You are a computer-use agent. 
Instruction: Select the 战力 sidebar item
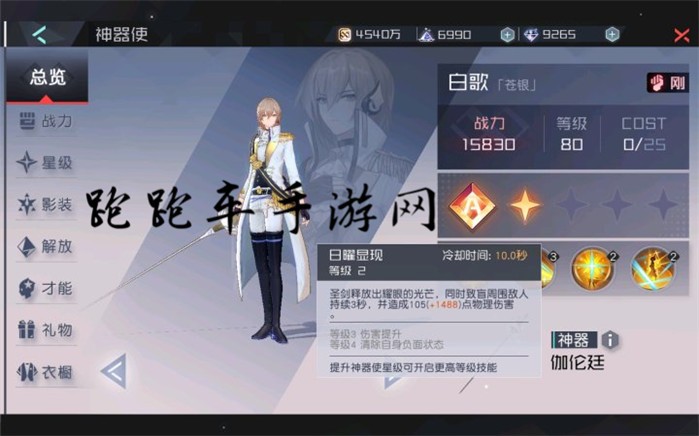pyautogui.click(x=46, y=121)
